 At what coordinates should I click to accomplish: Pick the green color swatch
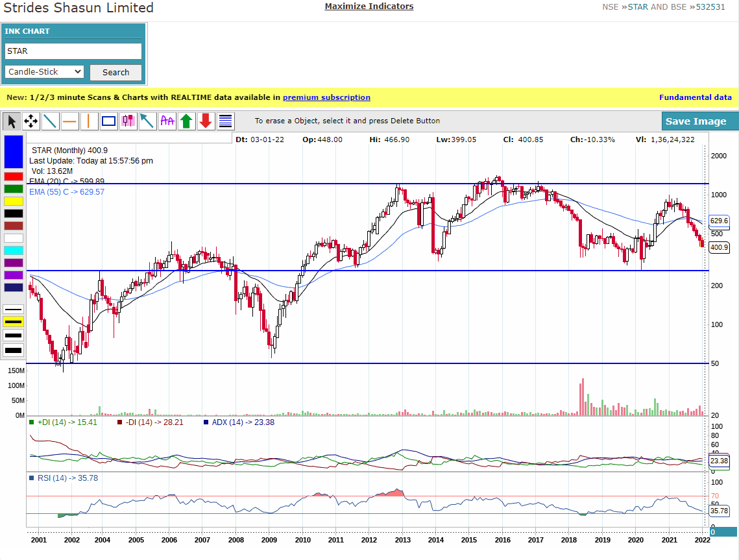coord(14,189)
